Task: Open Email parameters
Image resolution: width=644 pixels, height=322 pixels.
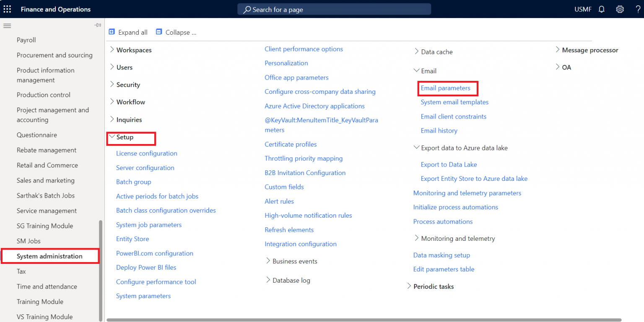Action: click(445, 88)
